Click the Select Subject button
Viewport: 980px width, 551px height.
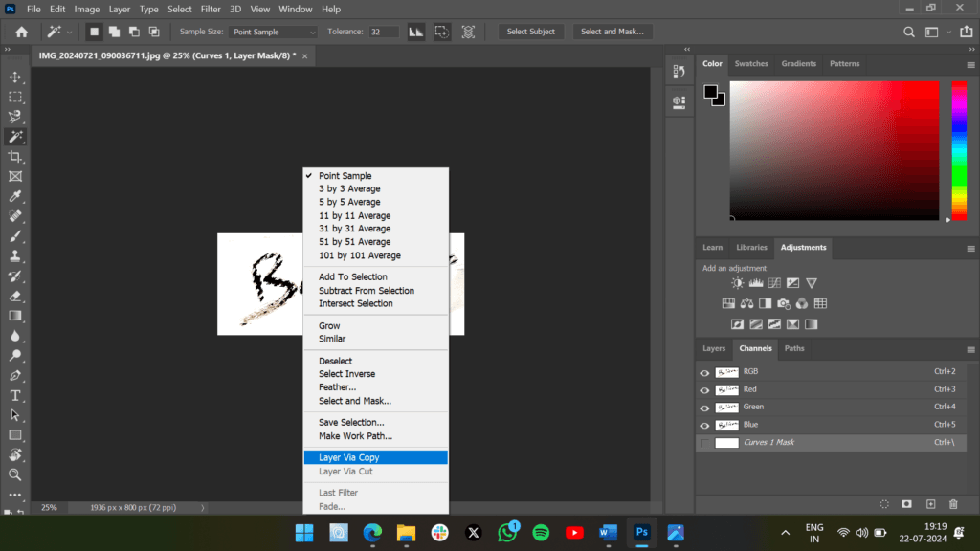tap(530, 32)
